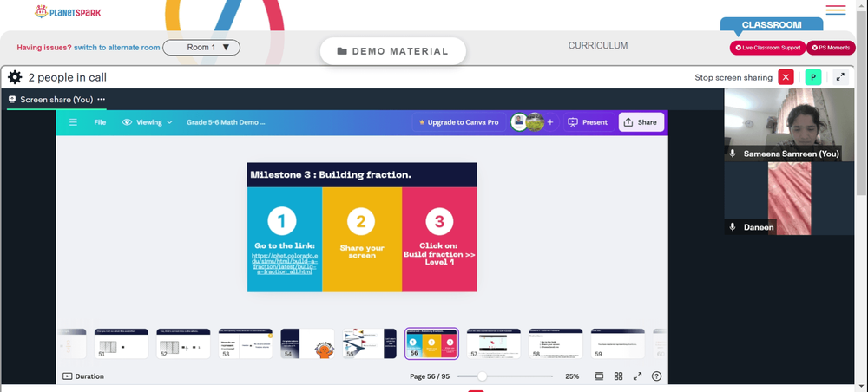Select slide 59 thumbnail

(x=618, y=344)
